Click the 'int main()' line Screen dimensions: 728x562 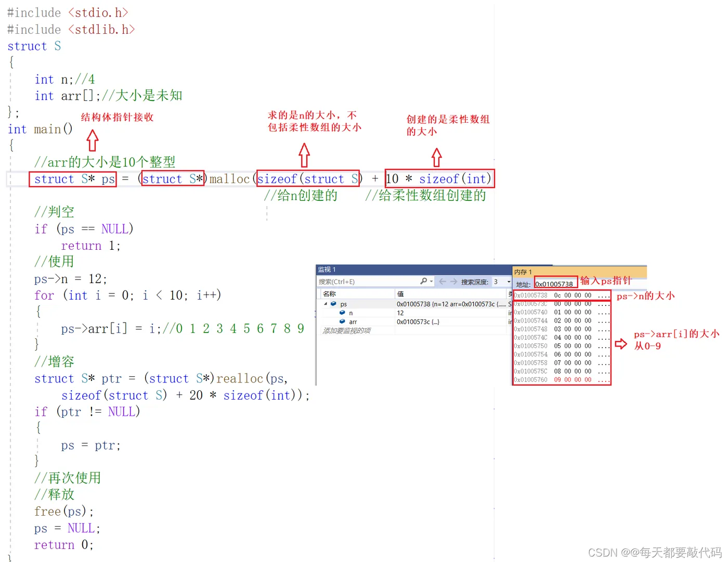40,129
